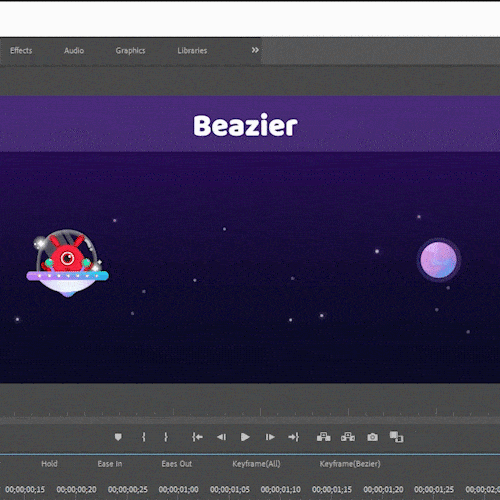Click the Lift button icon
This screenshot has height=500, width=500.
pyautogui.click(x=323, y=437)
